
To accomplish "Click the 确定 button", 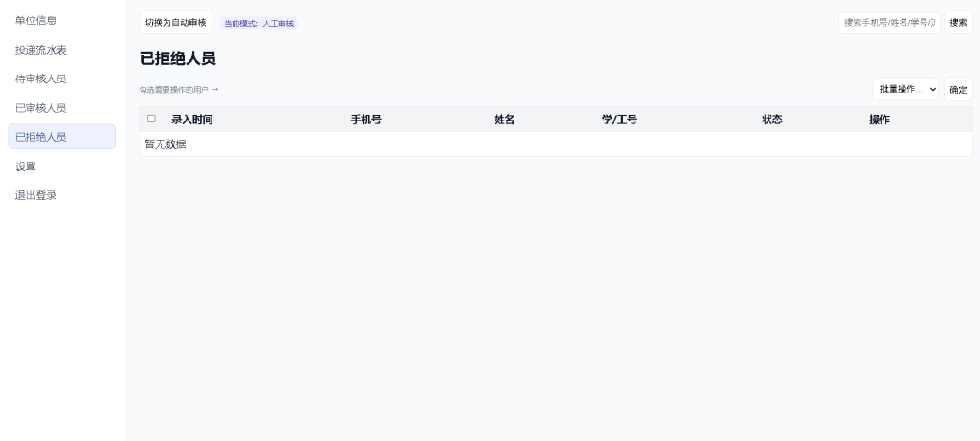I will tap(958, 90).
